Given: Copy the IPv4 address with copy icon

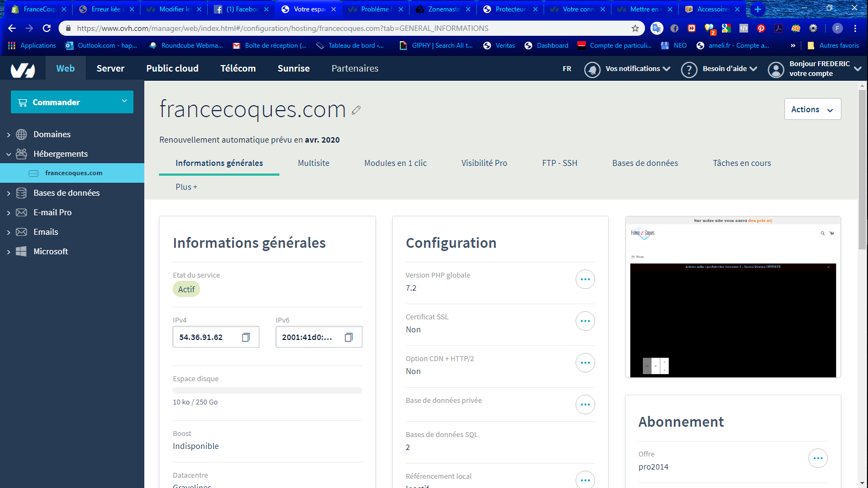Looking at the screenshot, I should pyautogui.click(x=246, y=337).
